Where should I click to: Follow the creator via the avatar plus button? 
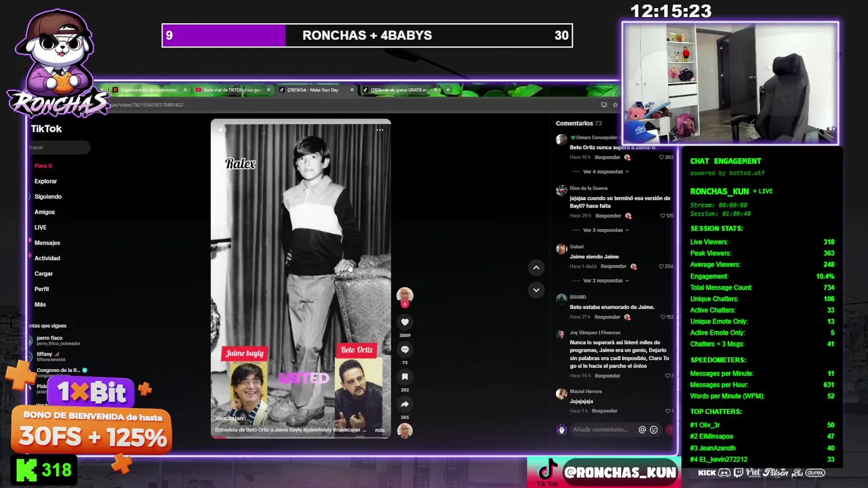(x=405, y=304)
